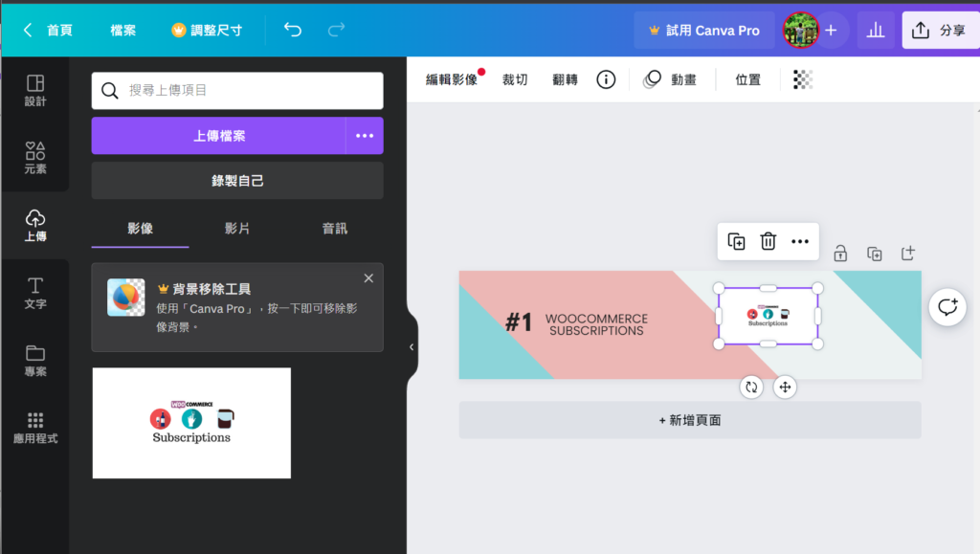980x554 pixels.
Task: Select the WooCommerce Subscriptions uploaded thumbnail
Action: click(191, 423)
